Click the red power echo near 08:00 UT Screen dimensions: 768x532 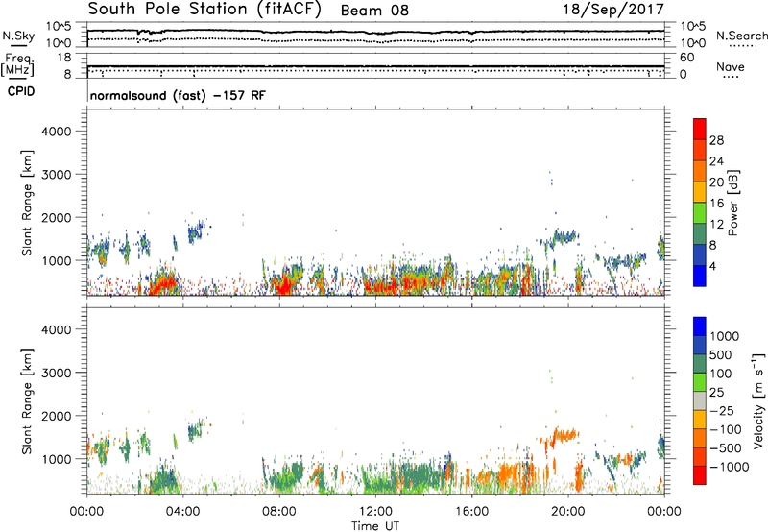click(x=282, y=285)
